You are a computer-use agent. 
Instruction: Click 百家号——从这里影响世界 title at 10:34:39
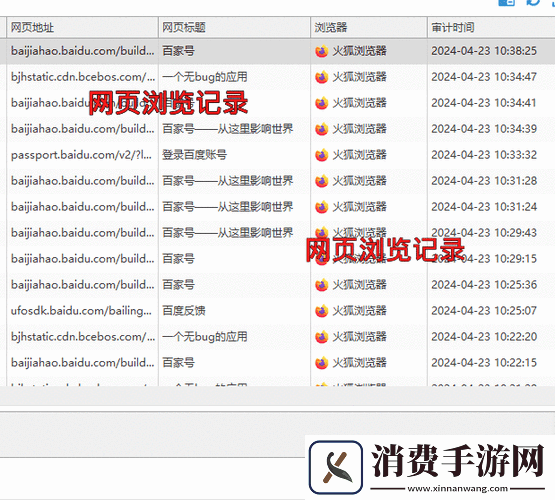point(228,129)
